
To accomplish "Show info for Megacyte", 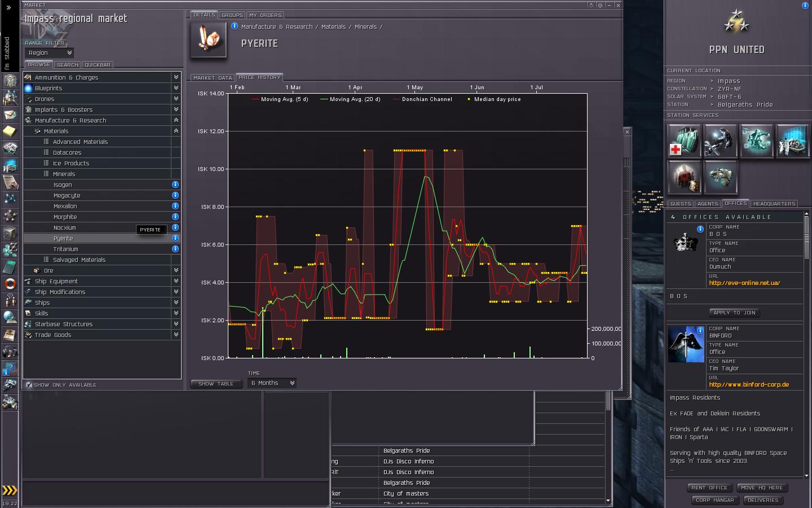I will coord(175,195).
